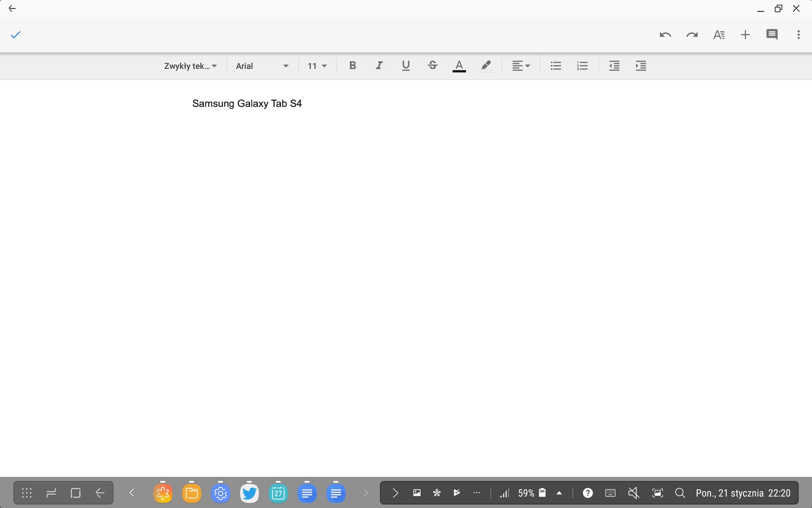
Task: Open the three-dot more options menu
Action: click(x=798, y=34)
